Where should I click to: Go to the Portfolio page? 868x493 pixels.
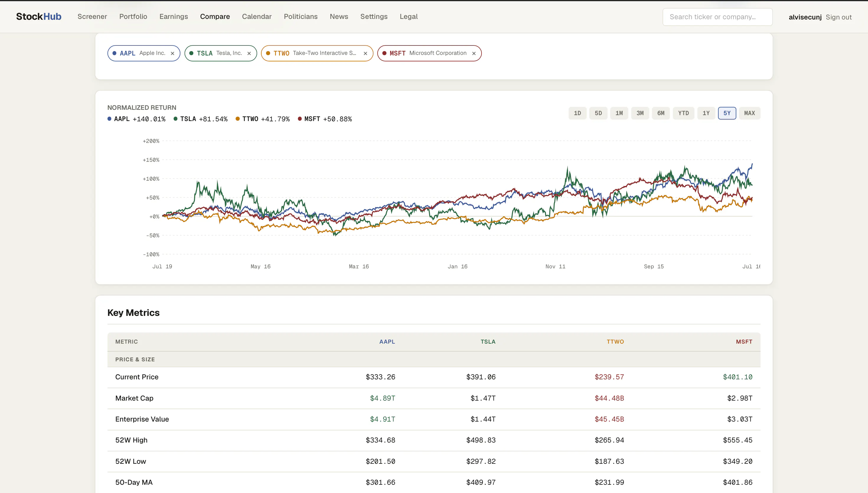click(133, 17)
